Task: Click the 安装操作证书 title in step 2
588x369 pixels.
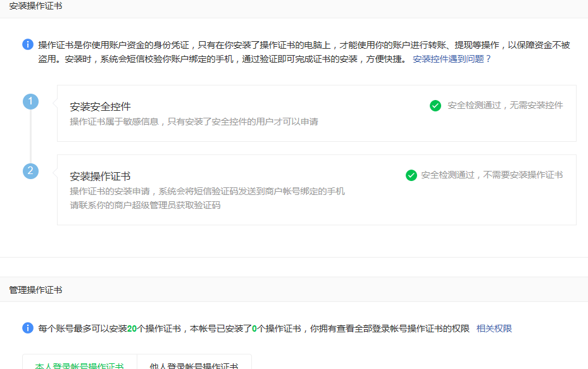Action: point(100,176)
